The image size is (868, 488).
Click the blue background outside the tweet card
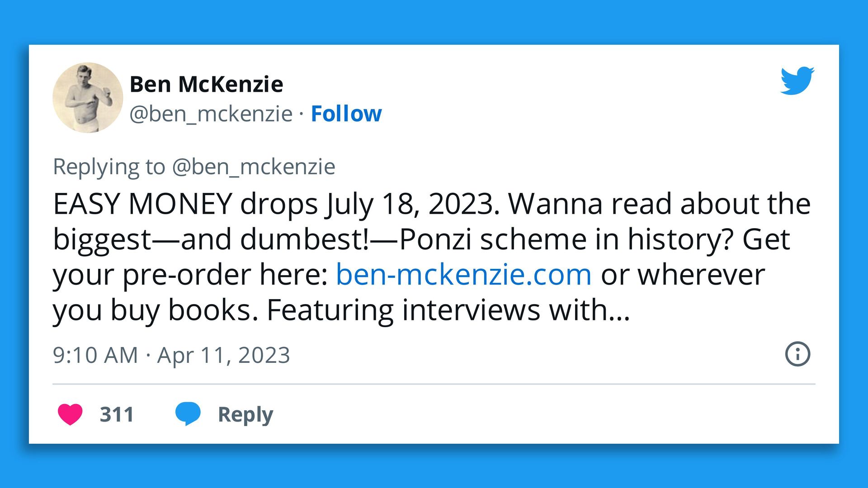click(434, 20)
